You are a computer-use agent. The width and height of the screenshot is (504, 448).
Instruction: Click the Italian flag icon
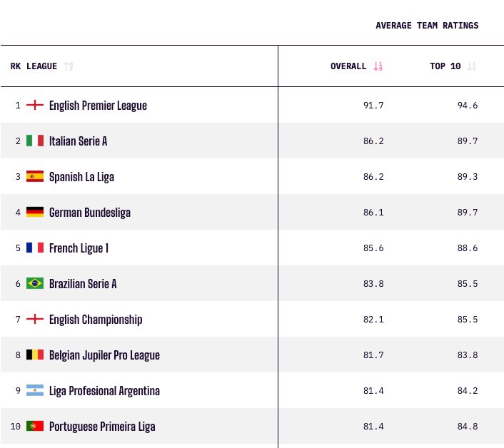pos(35,141)
